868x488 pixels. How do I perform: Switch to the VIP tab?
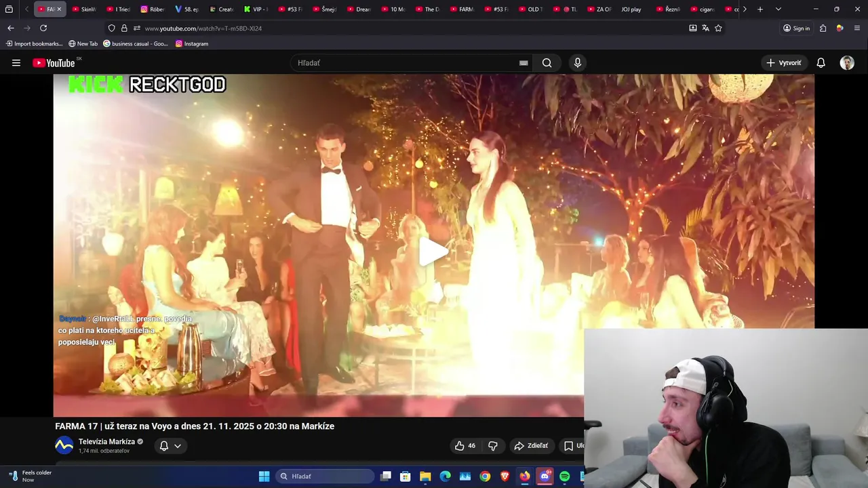point(256,9)
